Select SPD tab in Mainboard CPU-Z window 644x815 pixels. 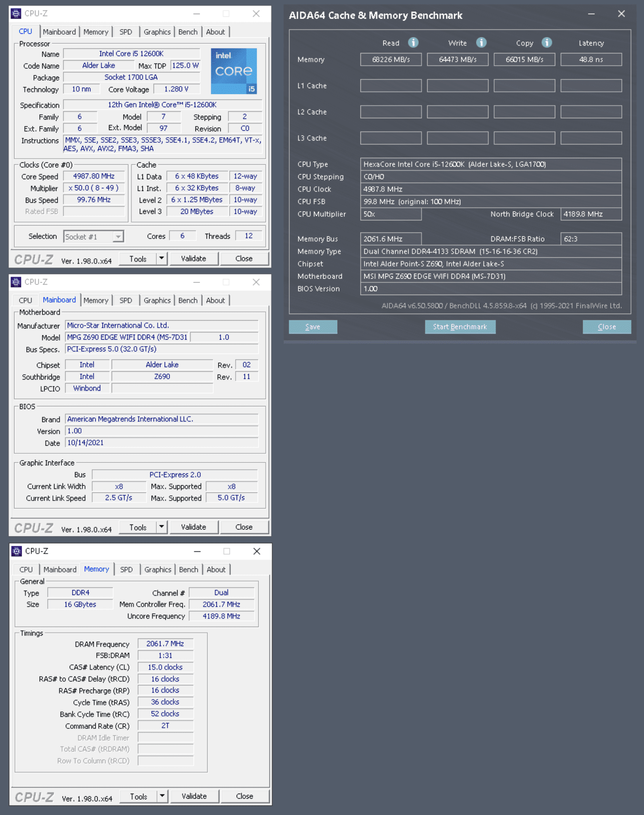pos(126,300)
